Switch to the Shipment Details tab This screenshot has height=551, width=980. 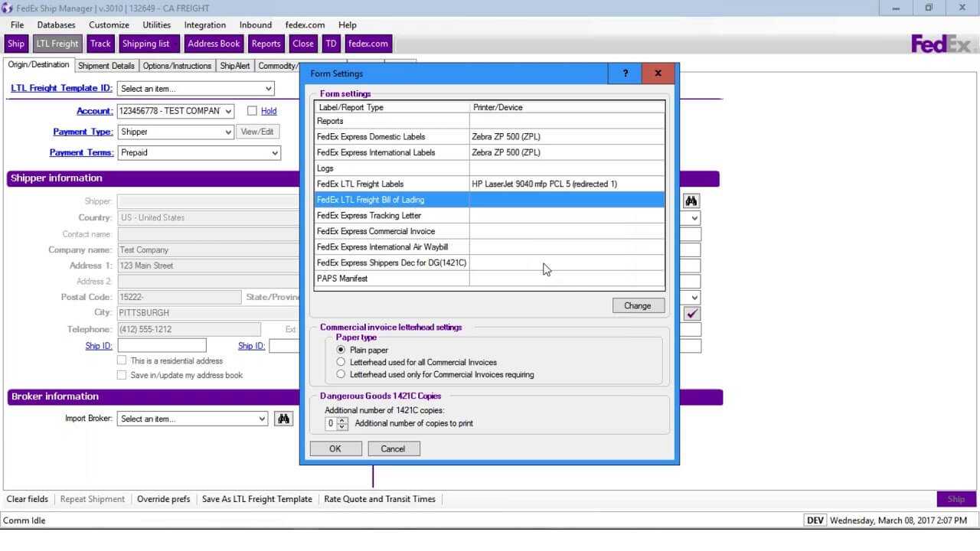106,66
